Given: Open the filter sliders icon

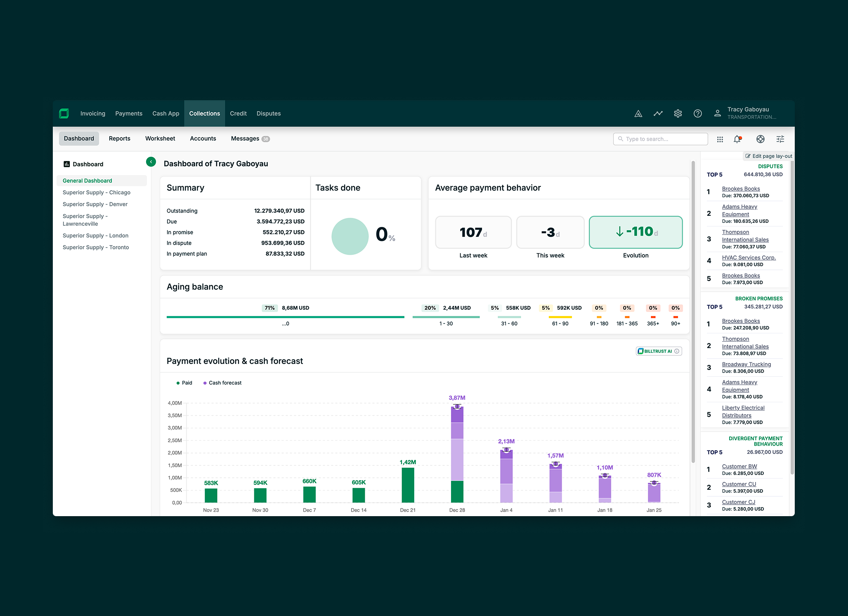Looking at the screenshot, I should pos(780,139).
